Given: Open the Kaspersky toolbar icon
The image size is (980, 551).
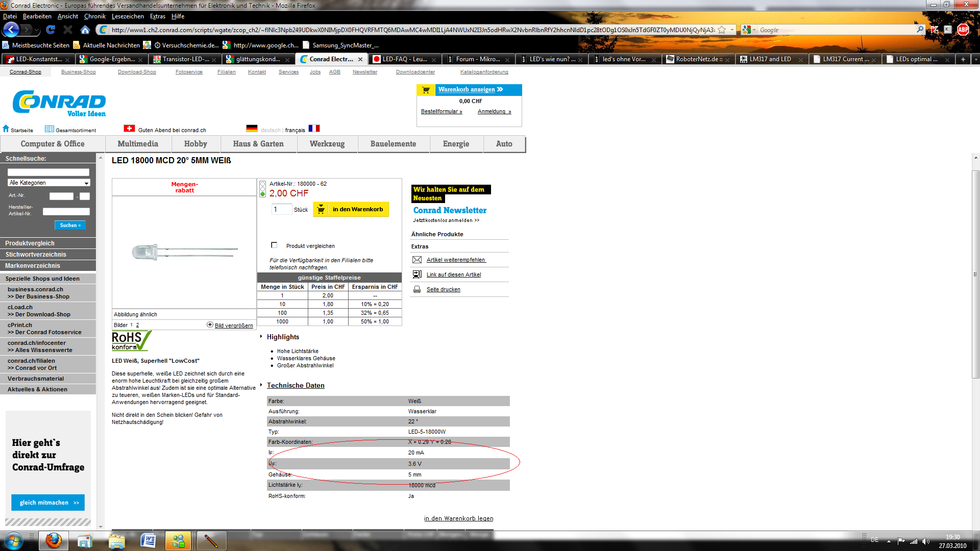Looking at the screenshot, I should 935,30.
